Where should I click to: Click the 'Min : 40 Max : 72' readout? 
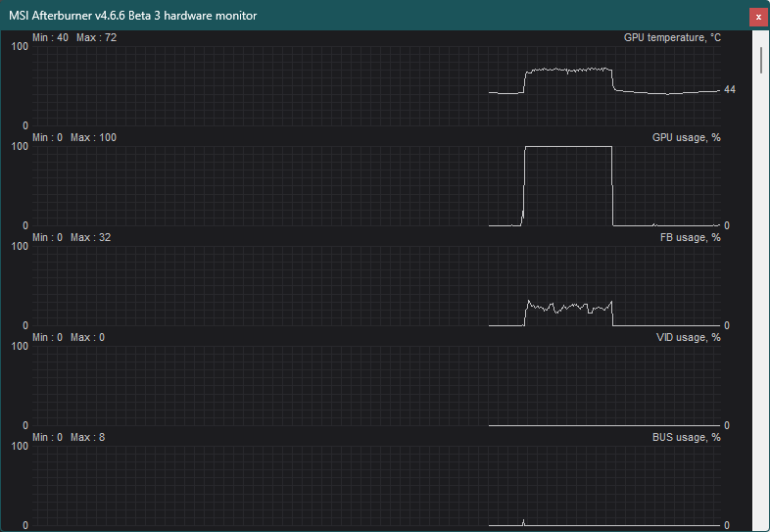(x=74, y=38)
